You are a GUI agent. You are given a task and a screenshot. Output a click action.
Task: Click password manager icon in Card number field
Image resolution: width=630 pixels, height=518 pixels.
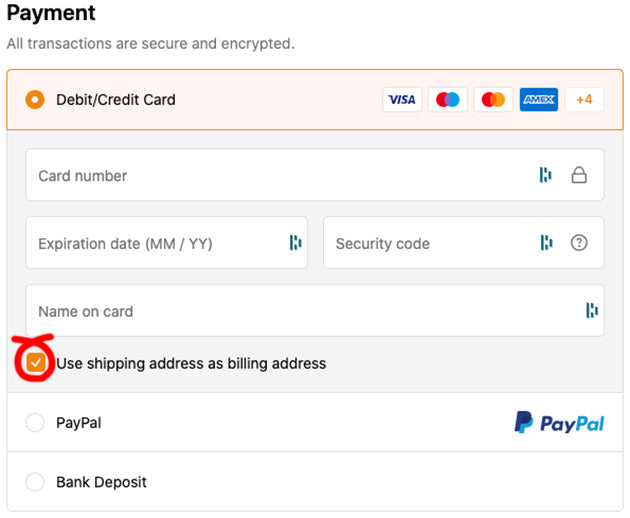545,175
